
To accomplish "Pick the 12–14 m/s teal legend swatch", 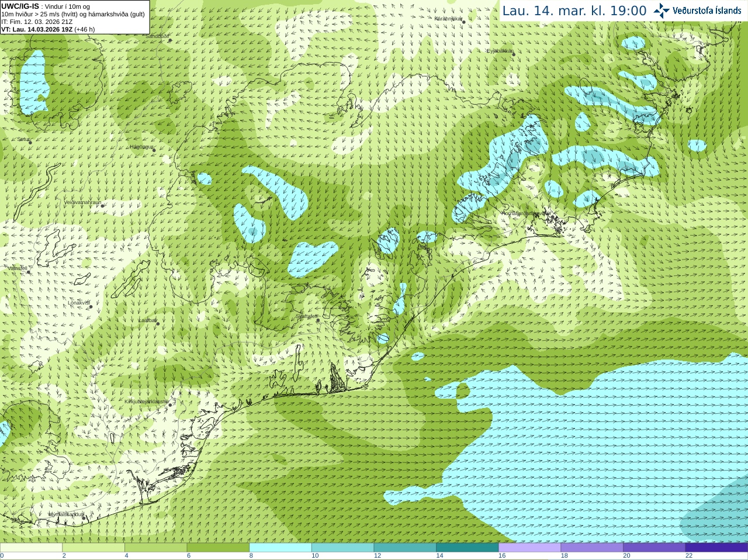I will pyautogui.click(x=405, y=548).
